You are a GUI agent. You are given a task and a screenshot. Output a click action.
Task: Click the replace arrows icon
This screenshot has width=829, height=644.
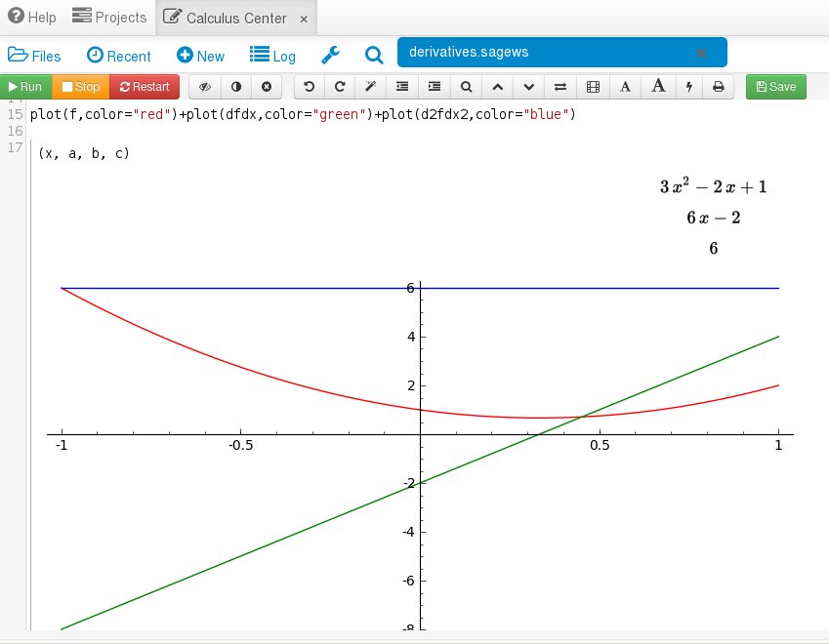[560, 87]
